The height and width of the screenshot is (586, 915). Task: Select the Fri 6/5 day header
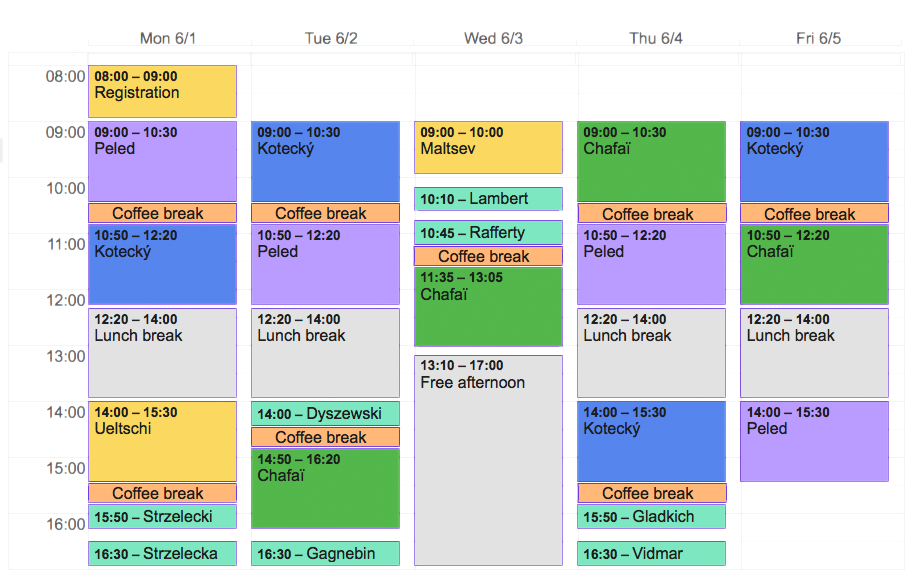pyautogui.click(x=818, y=39)
